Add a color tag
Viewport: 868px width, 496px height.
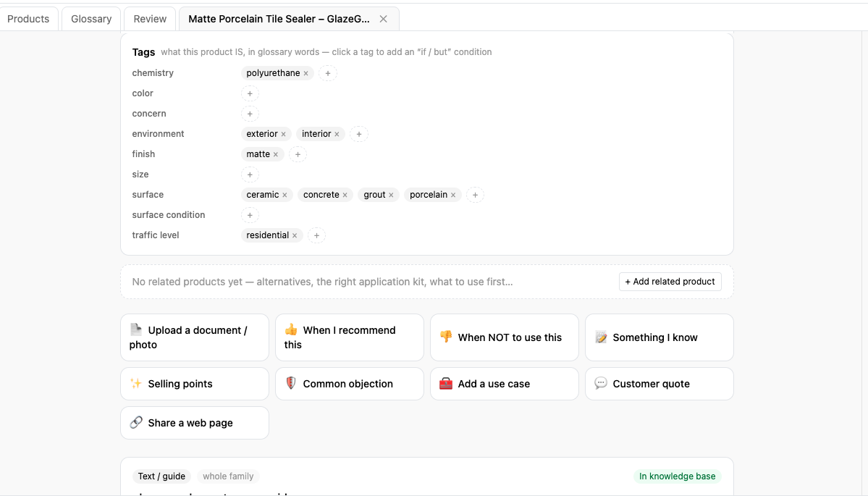(250, 93)
